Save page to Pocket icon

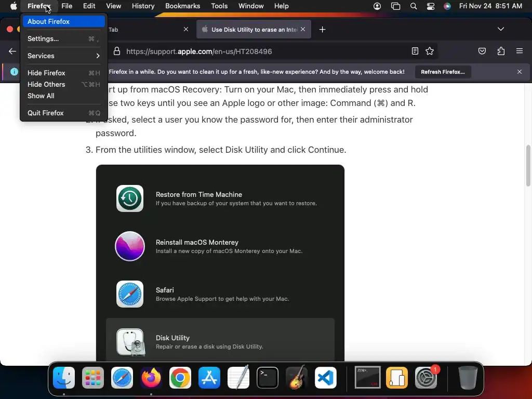pyautogui.click(x=482, y=51)
